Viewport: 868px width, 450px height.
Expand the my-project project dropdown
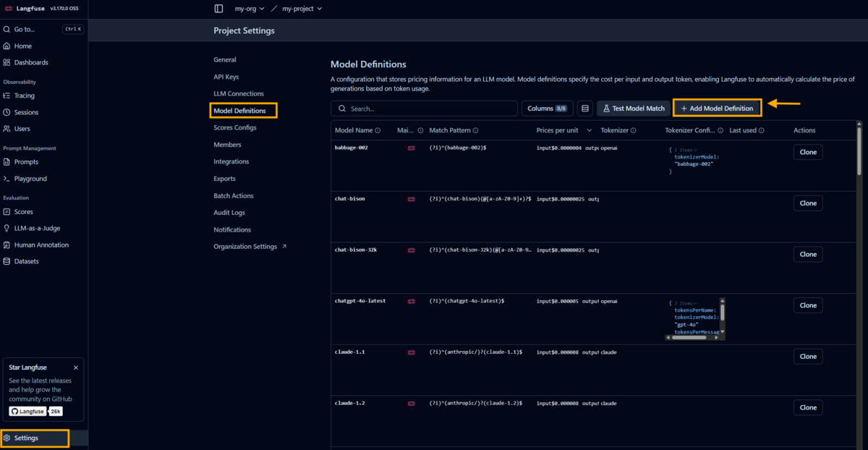pos(302,9)
